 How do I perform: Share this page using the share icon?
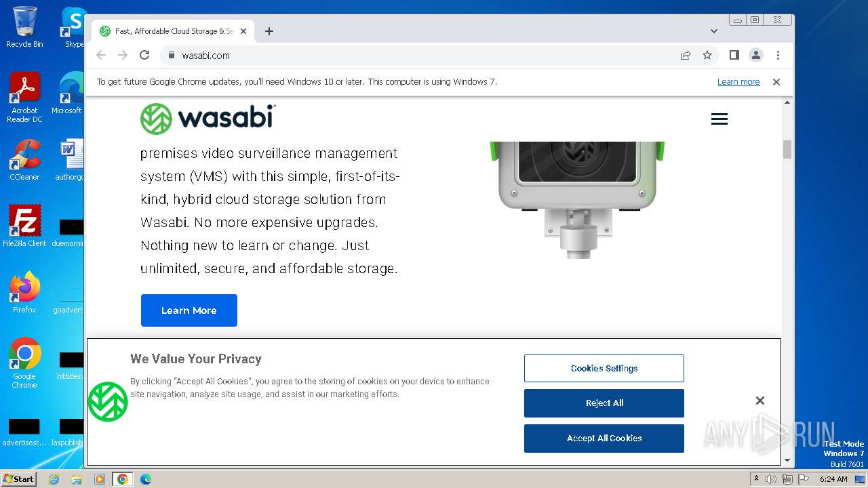pos(686,56)
